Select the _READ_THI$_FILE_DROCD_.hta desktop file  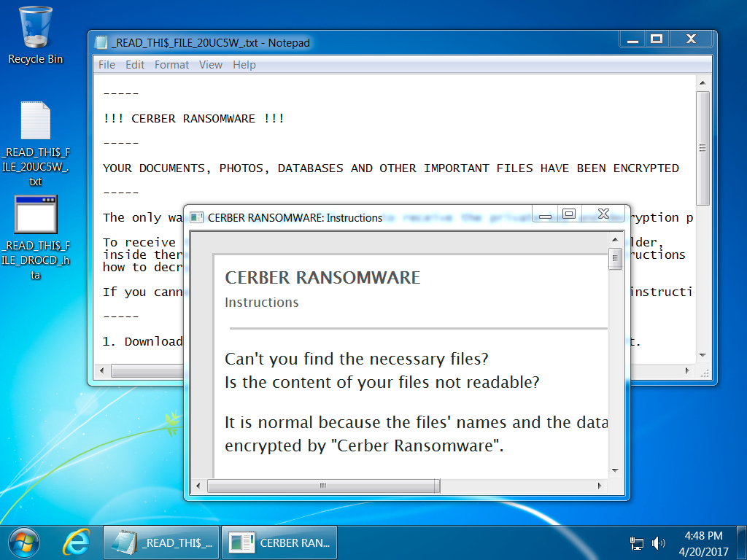point(35,237)
